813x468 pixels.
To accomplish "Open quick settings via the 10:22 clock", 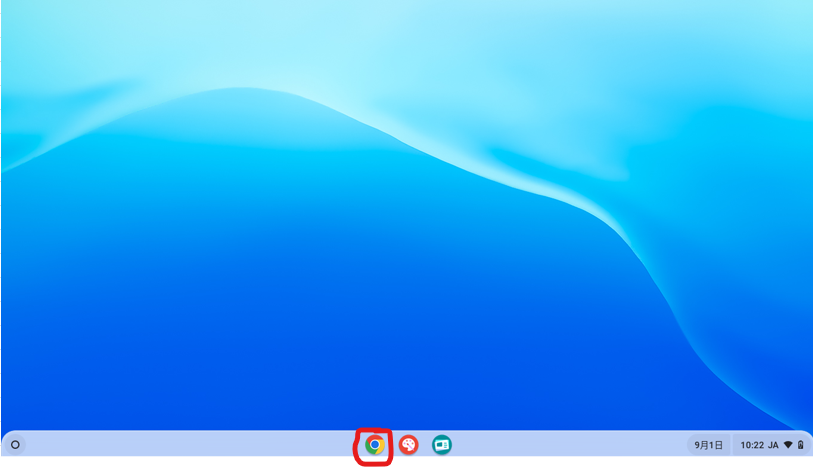I will click(752, 445).
